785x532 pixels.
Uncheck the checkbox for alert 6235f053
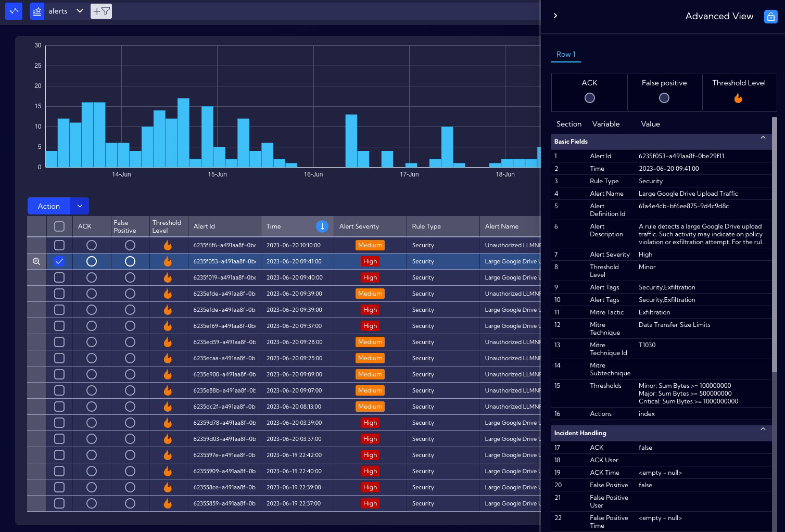point(59,261)
